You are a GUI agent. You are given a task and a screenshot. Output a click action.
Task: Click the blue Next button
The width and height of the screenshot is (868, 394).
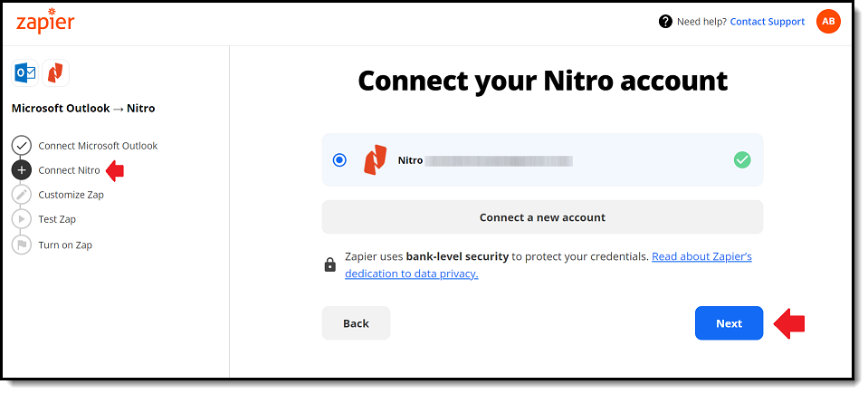tap(729, 323)
